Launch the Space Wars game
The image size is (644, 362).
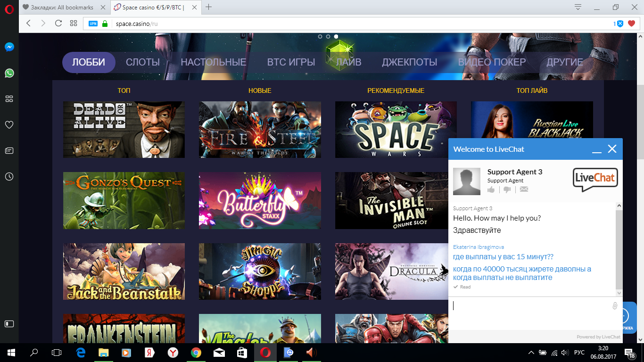tap(396, 130)
